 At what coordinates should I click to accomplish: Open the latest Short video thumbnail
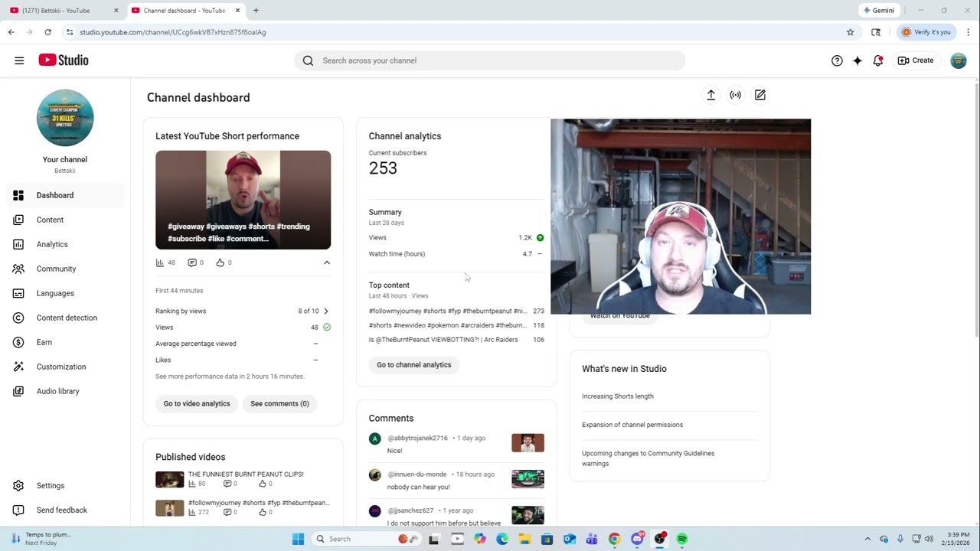point(243,200)
